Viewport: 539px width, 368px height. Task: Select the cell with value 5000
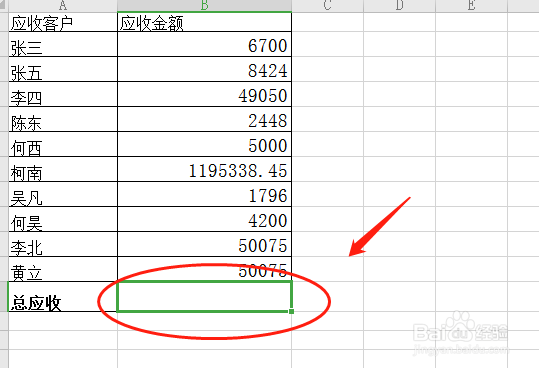click(x=205, y=144)
